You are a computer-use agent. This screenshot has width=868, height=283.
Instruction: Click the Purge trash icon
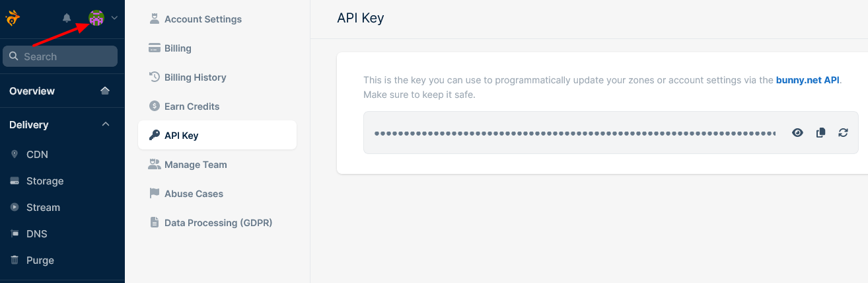[x=15, y=261]
